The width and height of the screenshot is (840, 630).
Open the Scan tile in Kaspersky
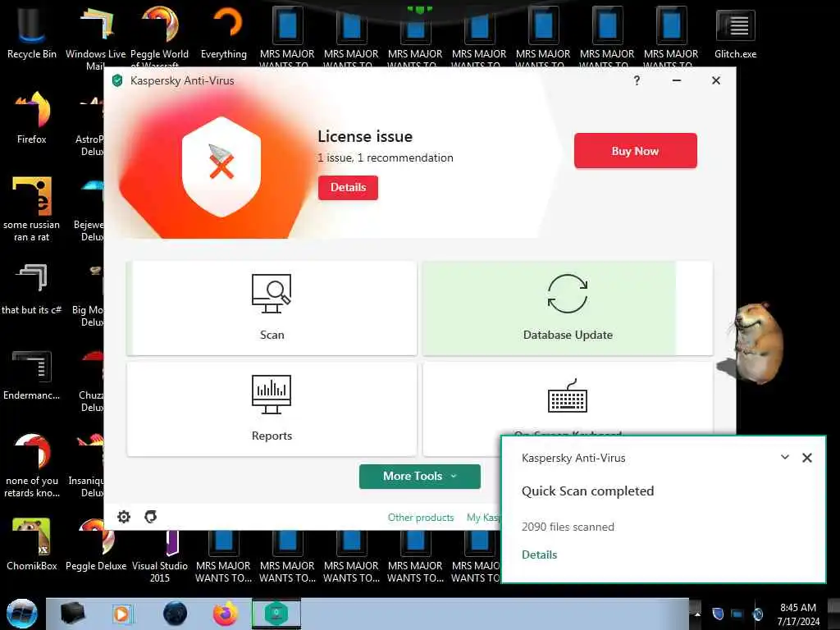(272, 308)
